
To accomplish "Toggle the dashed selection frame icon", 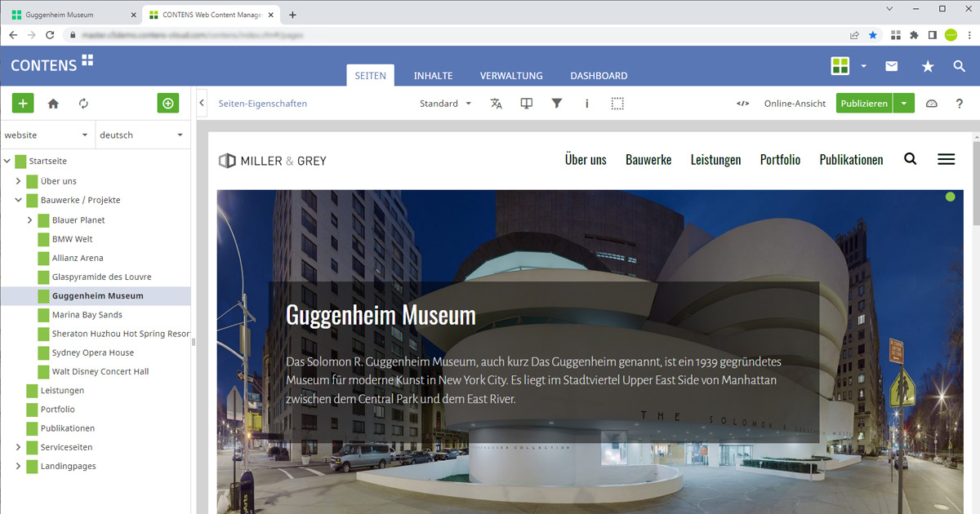I will (x=617, y=104).
